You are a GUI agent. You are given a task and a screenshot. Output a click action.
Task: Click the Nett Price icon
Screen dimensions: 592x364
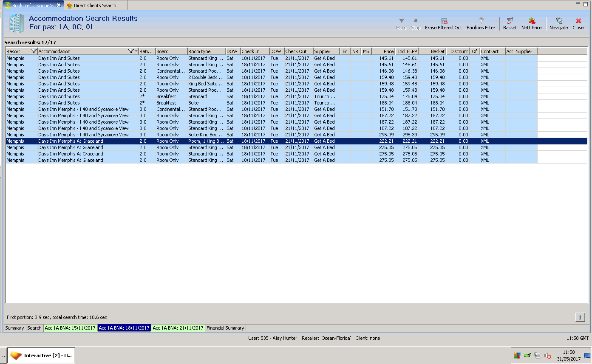click(x=532, y=21)
